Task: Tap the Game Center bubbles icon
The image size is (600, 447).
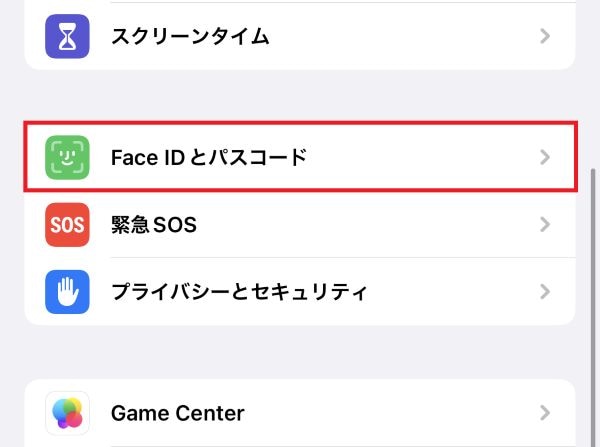Action: (67, 413)
